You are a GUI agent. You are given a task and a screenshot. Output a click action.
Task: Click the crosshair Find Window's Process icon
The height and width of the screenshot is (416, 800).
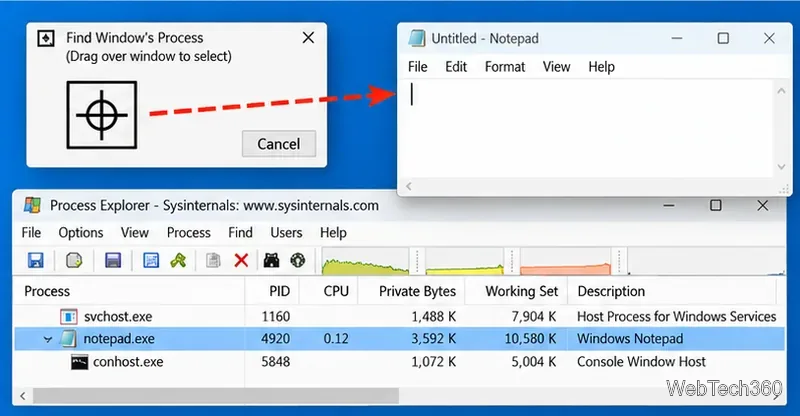pyautogui.click(x=298, y=261)
